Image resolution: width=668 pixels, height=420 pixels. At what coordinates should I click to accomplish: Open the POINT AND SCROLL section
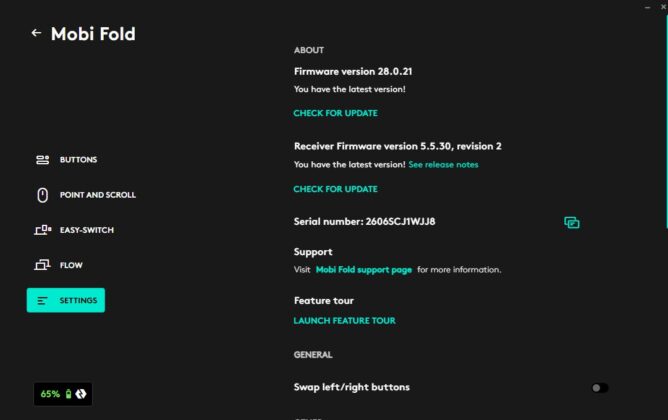point(98,195)
